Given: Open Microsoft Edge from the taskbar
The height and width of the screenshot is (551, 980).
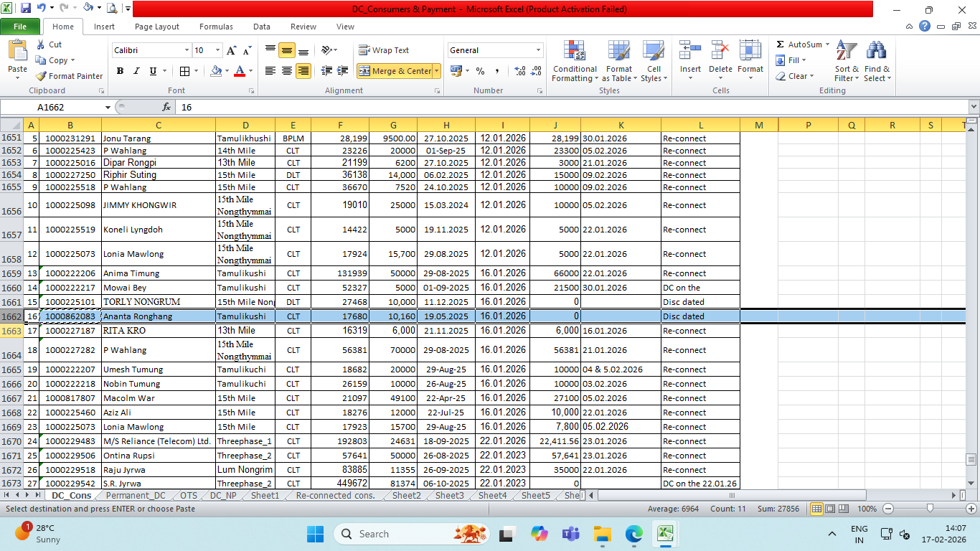Looking at the screenshot, I should 633,534.
